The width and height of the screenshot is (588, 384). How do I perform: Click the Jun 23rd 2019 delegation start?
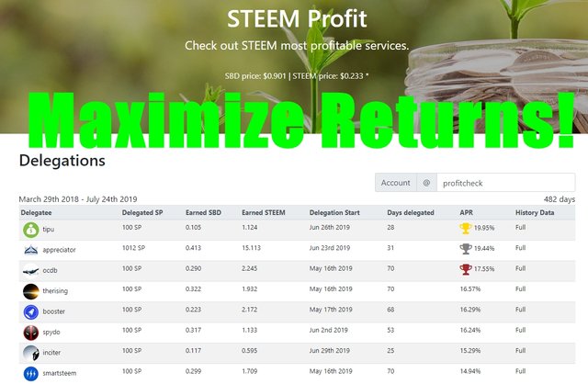click(330, 248)
